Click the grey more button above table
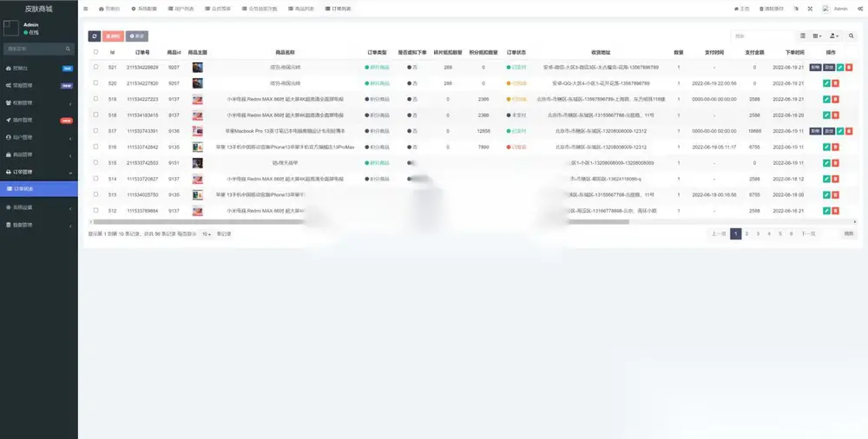This screenshot has width=868, height=439. pyautogui.click(x=137, y=36)
